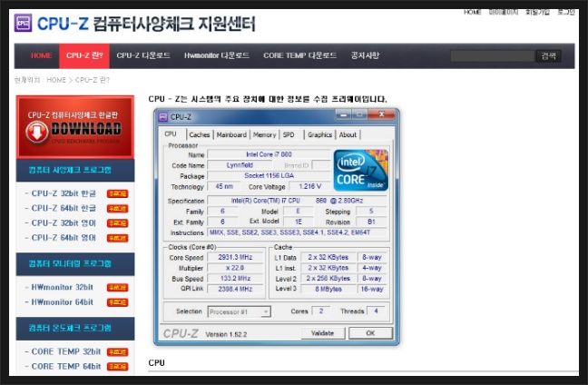Open the CORE TEMP 다운로드 menu item
Viewport: 588px width, 385px height.
[x=299, y=55]
